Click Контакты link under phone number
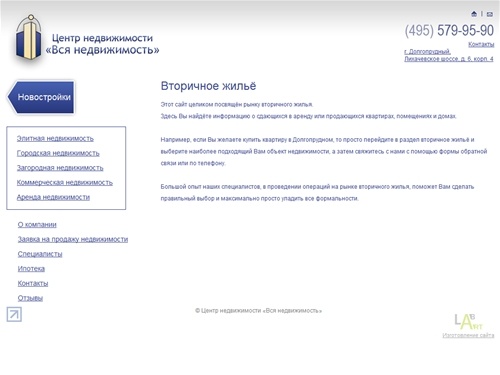500x375 pixels. 481,44
